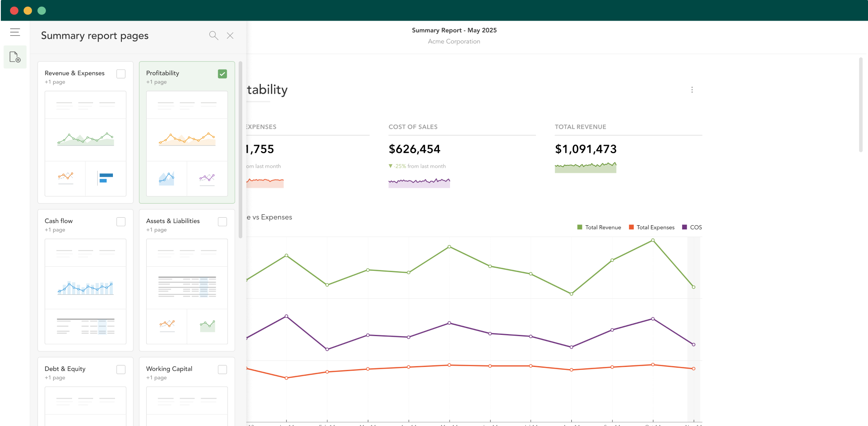Toggle Total Expenses legend swatch
This screenshot has width=868, height=426.
tap(631, 227)
